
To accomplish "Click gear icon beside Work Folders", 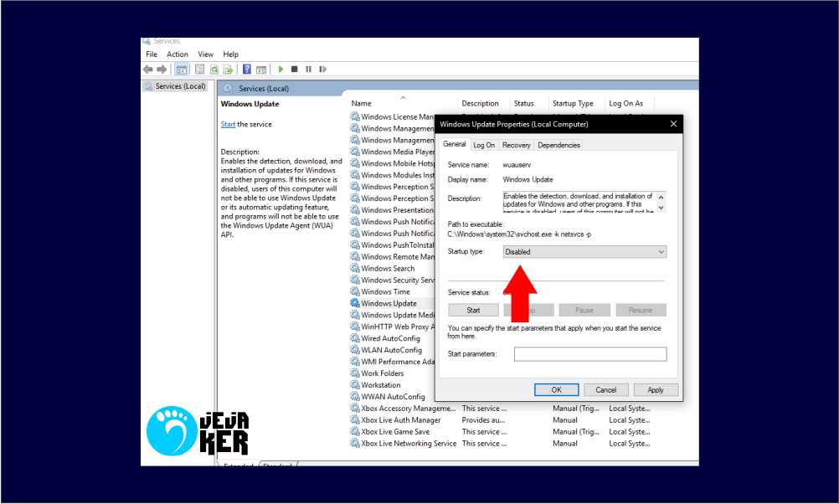I will [355, 373].
